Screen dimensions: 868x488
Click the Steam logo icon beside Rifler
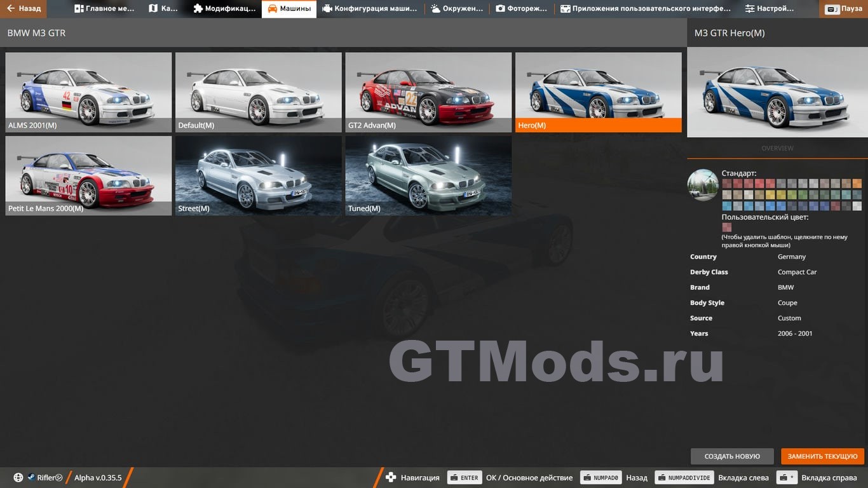(x=31, y=478)
